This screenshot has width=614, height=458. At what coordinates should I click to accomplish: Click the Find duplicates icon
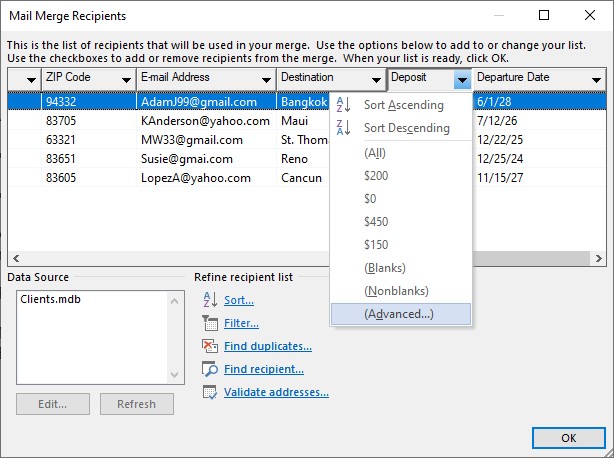coord(210,346)
